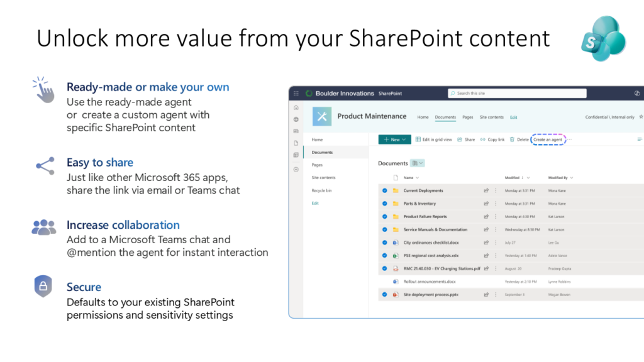This screenshot has width=644, height=362.
Task: Click the command bar overflow ellipsis
Action: point(570,140)
